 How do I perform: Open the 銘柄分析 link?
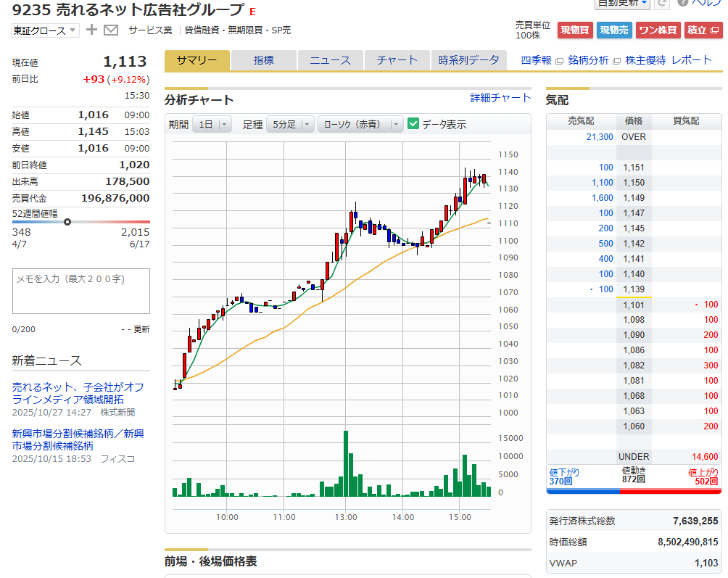[x=588, y=60]
